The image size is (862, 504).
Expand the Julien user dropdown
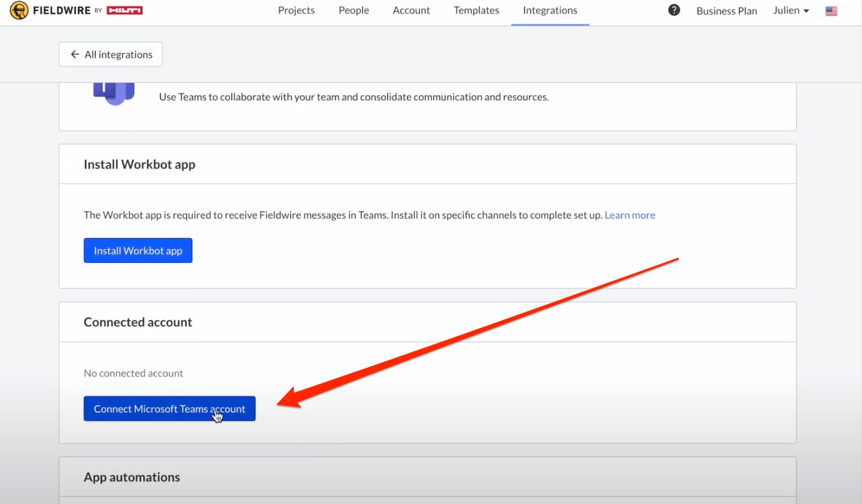pyautogui.click(x=791, y=11)
